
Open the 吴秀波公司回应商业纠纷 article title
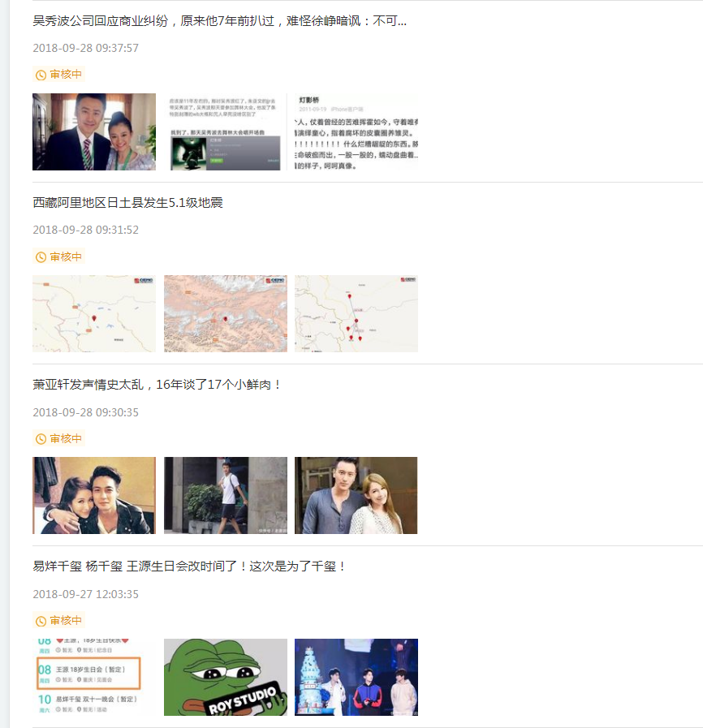[219, 20]
